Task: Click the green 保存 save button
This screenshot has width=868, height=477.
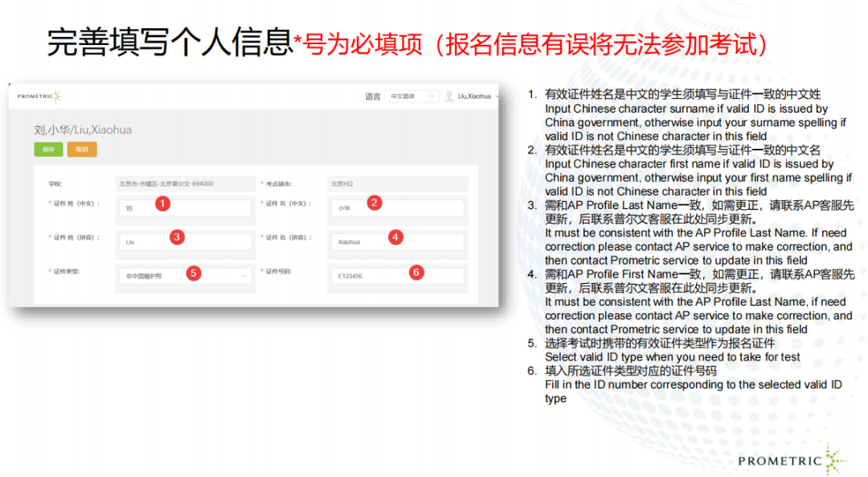Action: point(48,150)
